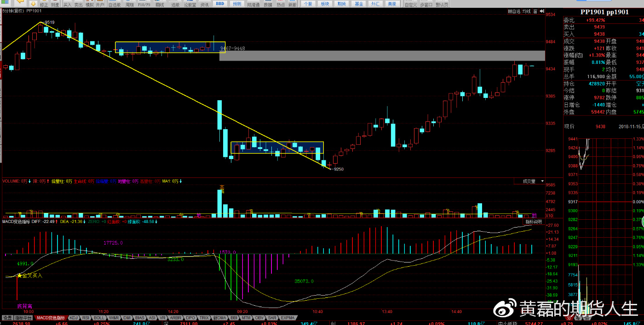Open the 多窗口 multi-window icon

coord(426,4)
